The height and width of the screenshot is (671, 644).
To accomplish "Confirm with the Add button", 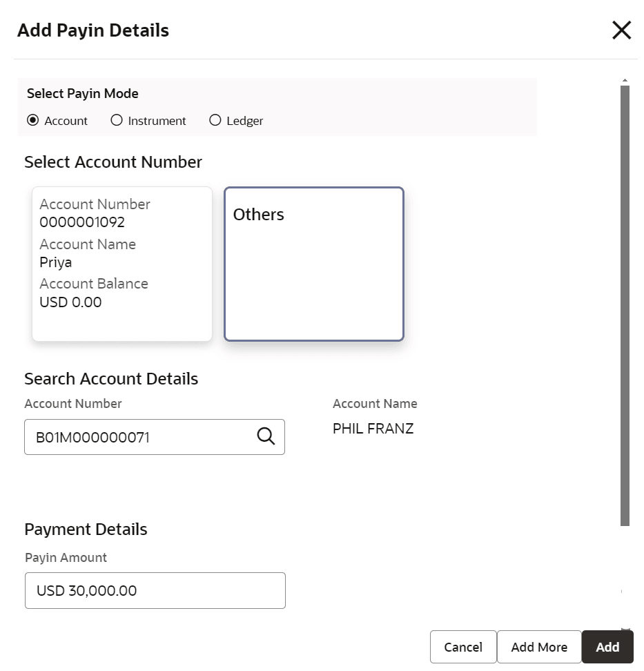I will click(607, 647).
